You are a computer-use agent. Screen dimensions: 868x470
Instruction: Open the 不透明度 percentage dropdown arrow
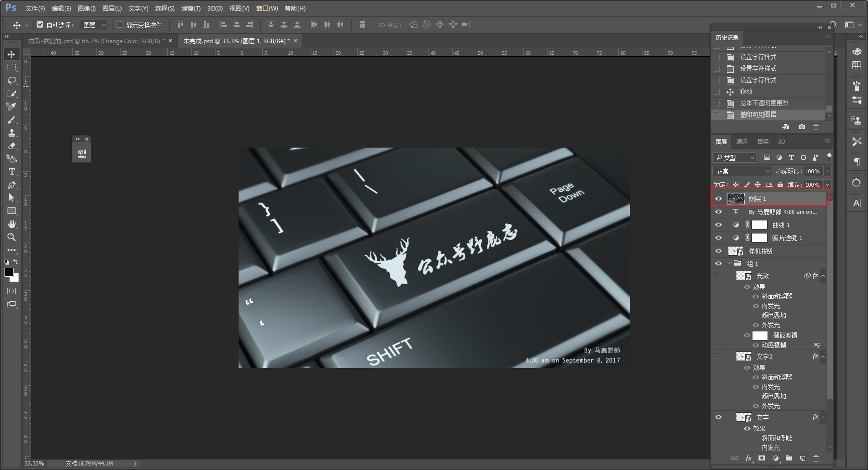(x=827, y=171)
